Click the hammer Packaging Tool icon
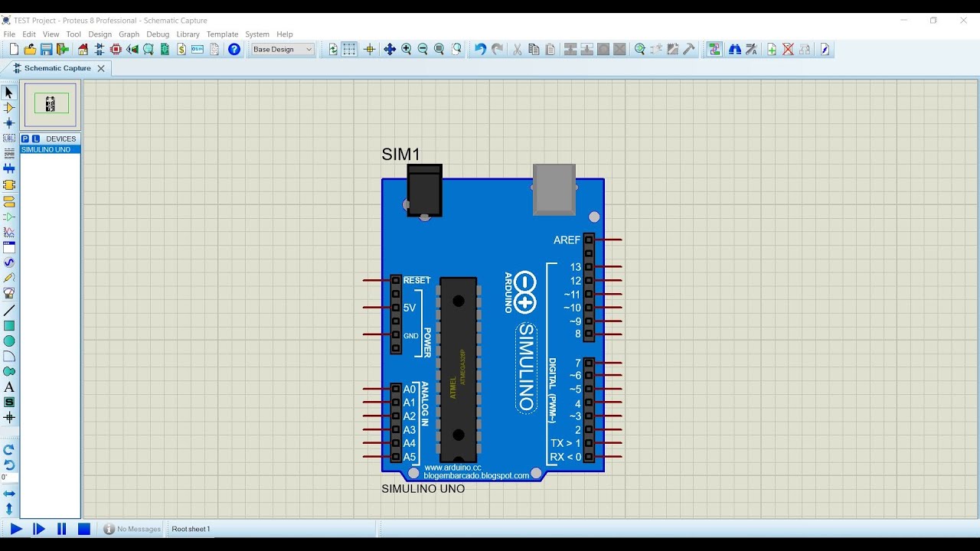The image size is (980, 551). click(x=689, y=49)
